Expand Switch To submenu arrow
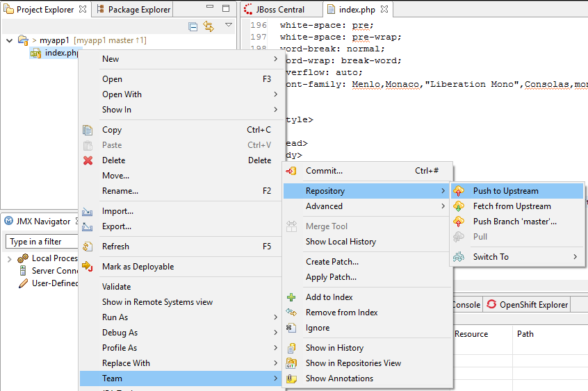 pos(575,257)
